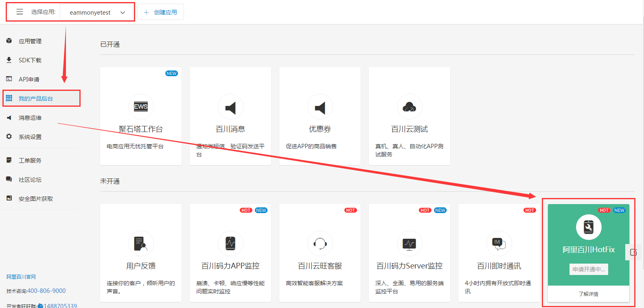This screenshot has height=308, width=644.
Task: Open the eammonyetest app selector dropdown
Action: click(x=97, y=12)
